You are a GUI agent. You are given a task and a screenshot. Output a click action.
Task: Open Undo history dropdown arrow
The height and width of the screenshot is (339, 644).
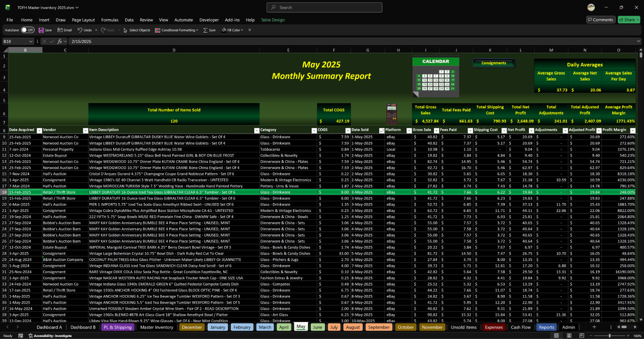click(96, 30)
